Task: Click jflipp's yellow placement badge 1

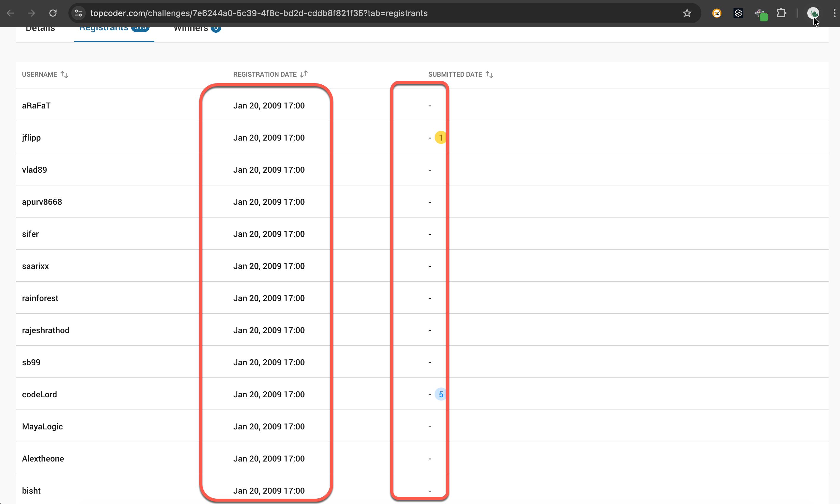Action: [x=441, y=138]
